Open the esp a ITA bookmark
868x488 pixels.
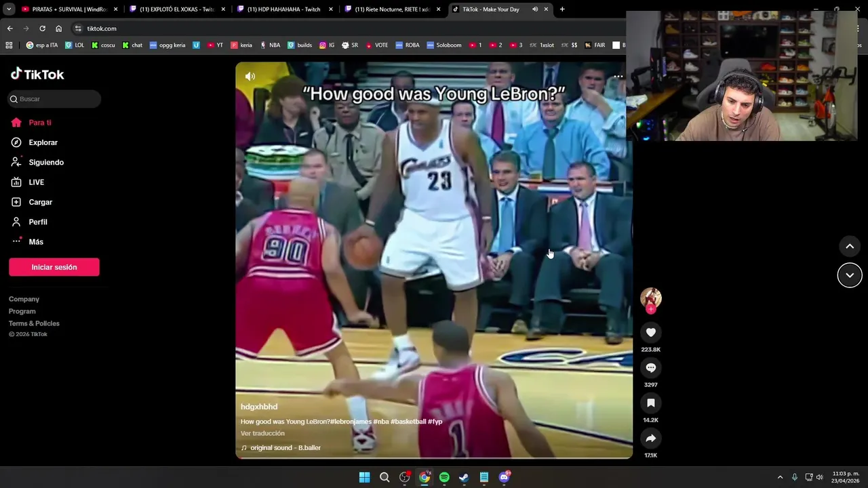(42, 45)
